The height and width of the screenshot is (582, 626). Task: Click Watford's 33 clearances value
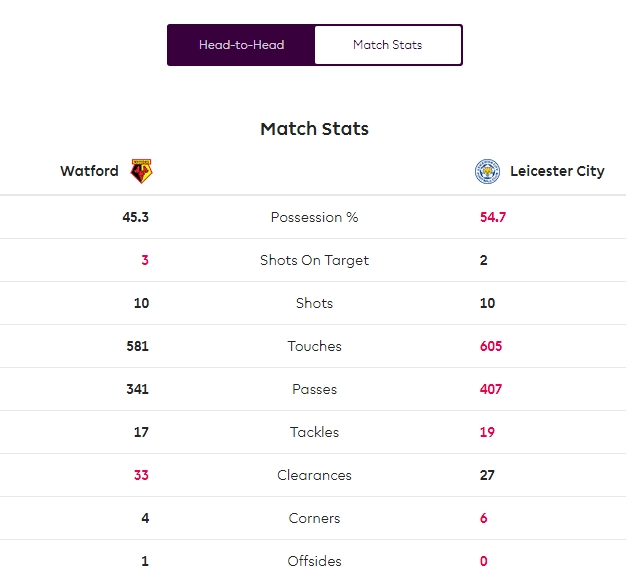(x=141, y=475)
